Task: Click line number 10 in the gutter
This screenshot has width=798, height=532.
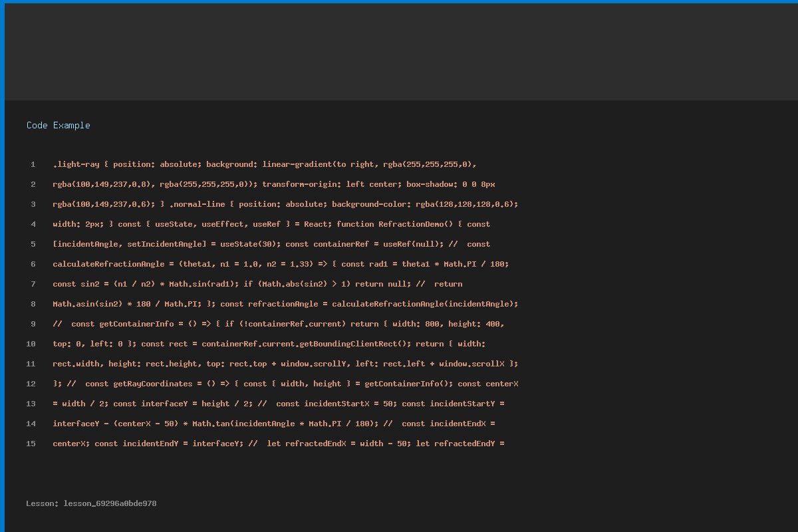Action: [31, 344]
